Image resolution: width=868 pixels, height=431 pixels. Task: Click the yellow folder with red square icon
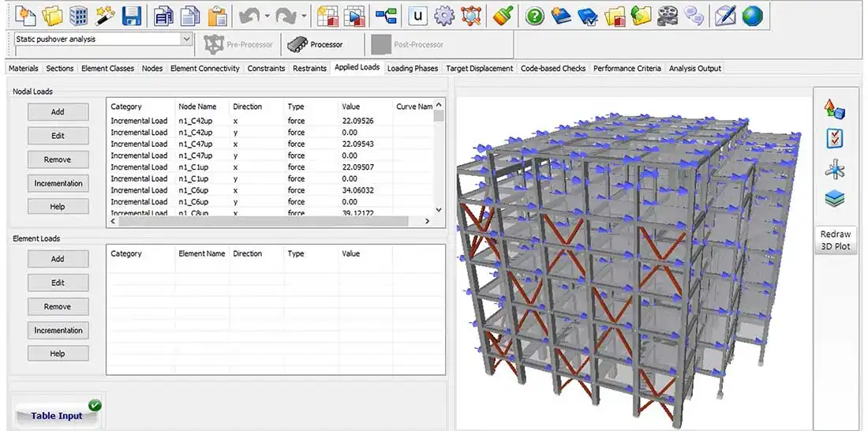[x=615, y=16]
